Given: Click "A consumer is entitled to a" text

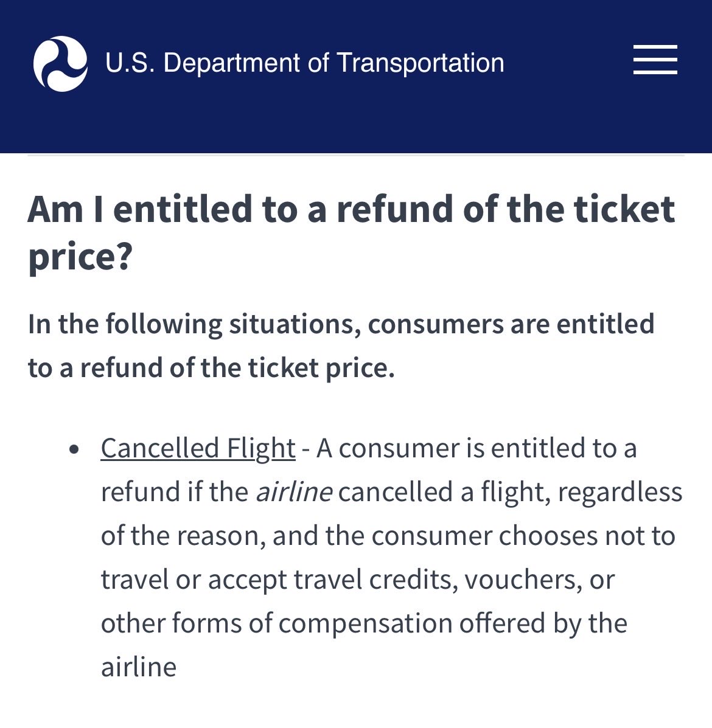Looking at the screenshot, I should click(476, 448).
